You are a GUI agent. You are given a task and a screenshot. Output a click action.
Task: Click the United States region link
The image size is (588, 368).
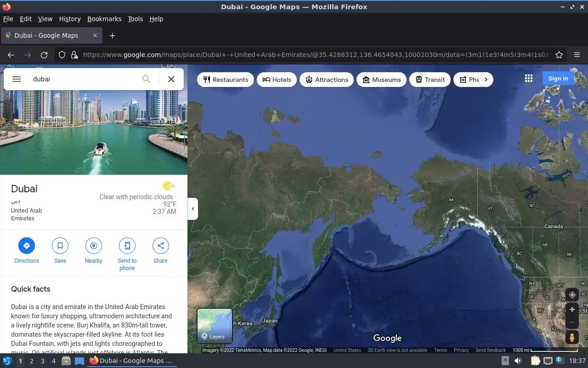coord(347,350)
